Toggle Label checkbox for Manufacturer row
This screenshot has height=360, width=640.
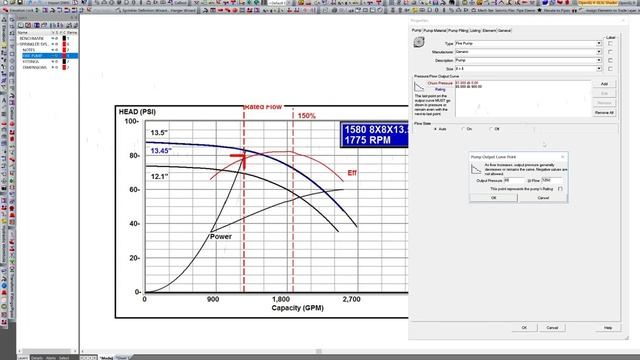tap(610, 52)
